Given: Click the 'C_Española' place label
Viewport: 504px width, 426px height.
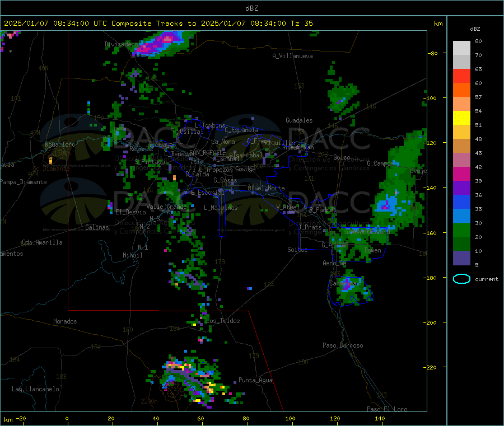Looking at the screenshot, I should [242, 130].
